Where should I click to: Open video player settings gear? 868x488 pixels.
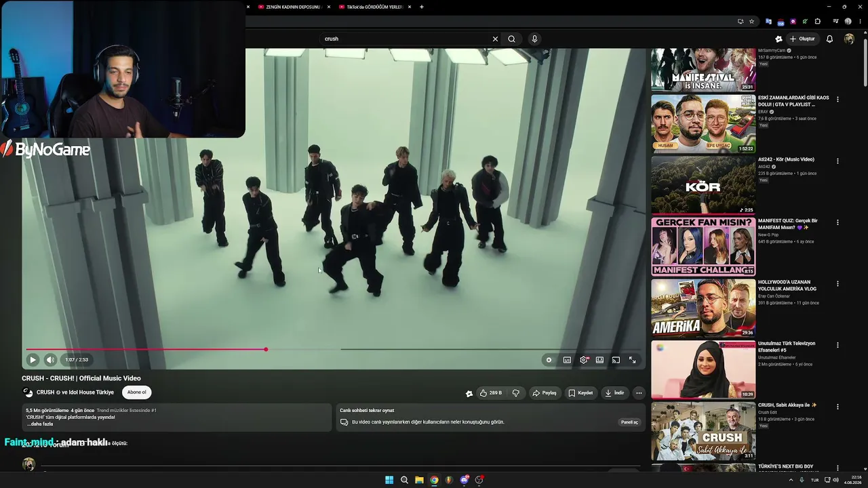tap(584, 360)
